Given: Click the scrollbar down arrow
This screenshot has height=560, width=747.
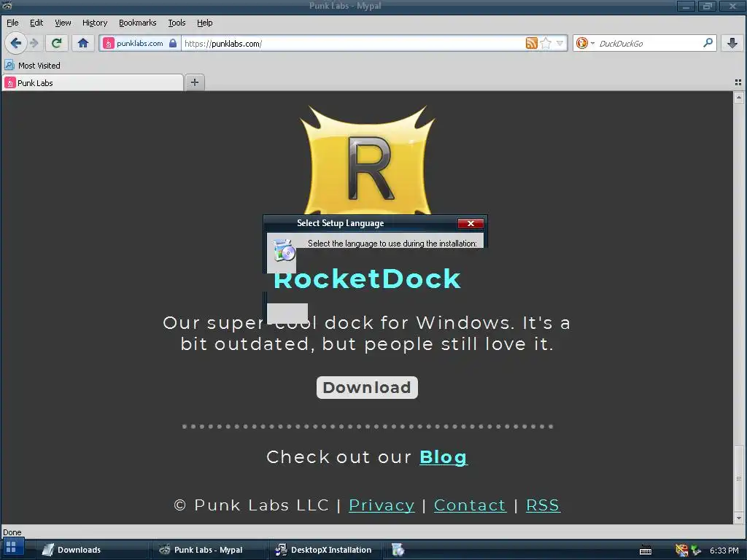Looking at the screenshot, I should point(739,518).
